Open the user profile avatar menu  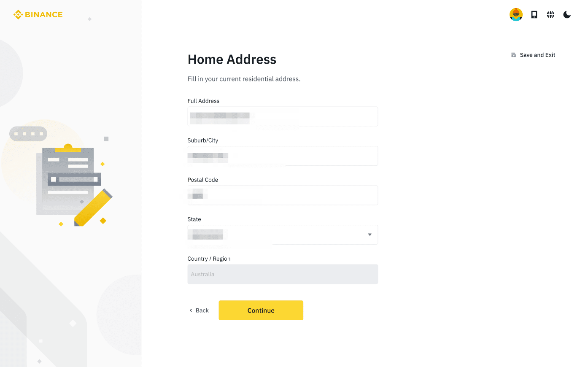[516, 15]
